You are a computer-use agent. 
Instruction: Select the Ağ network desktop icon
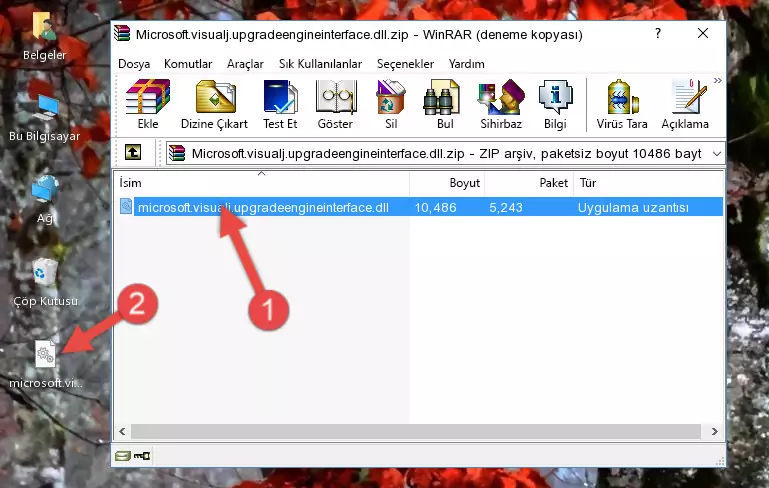(x=45, y=200)
